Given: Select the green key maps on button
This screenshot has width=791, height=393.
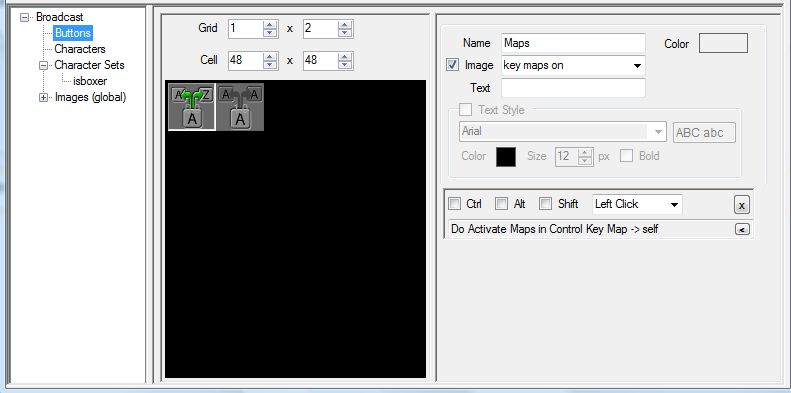Looking at the screenshot, I should 192,107.
